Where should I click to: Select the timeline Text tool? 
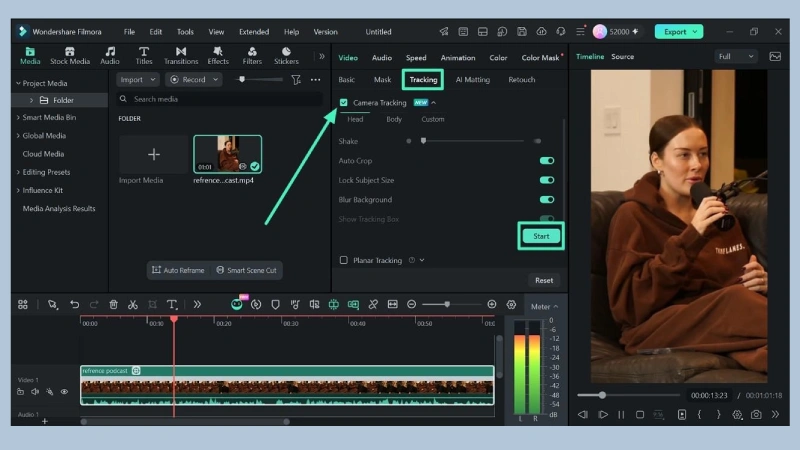pos(172,305)
